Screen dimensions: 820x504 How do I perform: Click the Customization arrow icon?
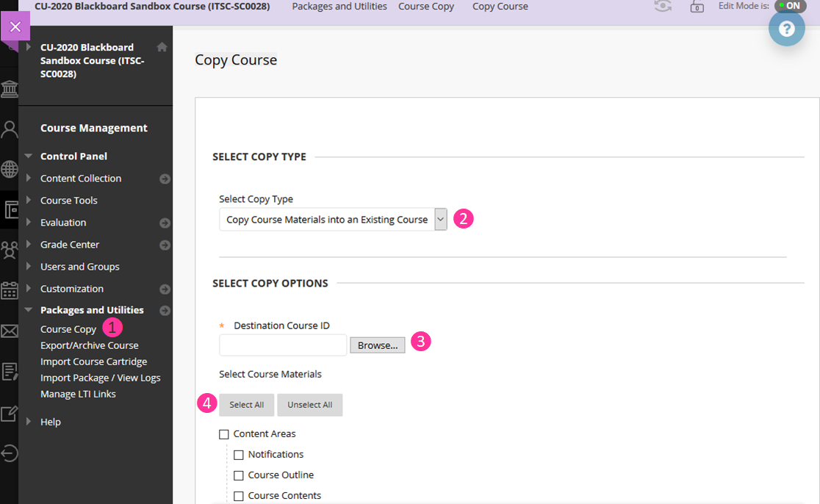click(x=165, y=289)
